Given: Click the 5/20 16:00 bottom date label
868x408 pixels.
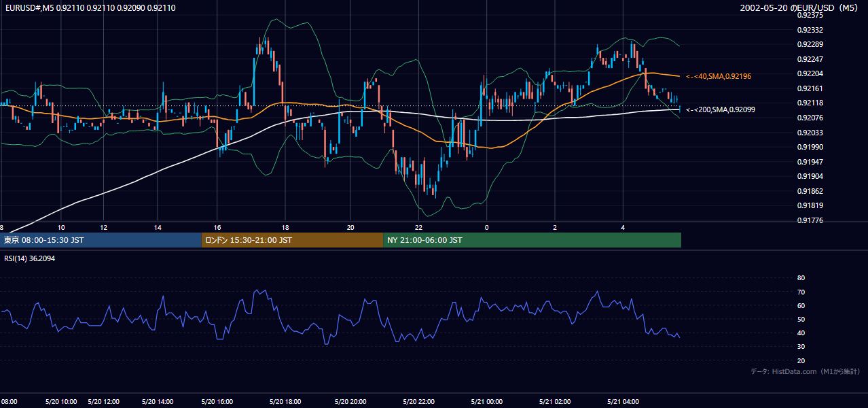Looking at the screenshot, I should pos(218,401).
